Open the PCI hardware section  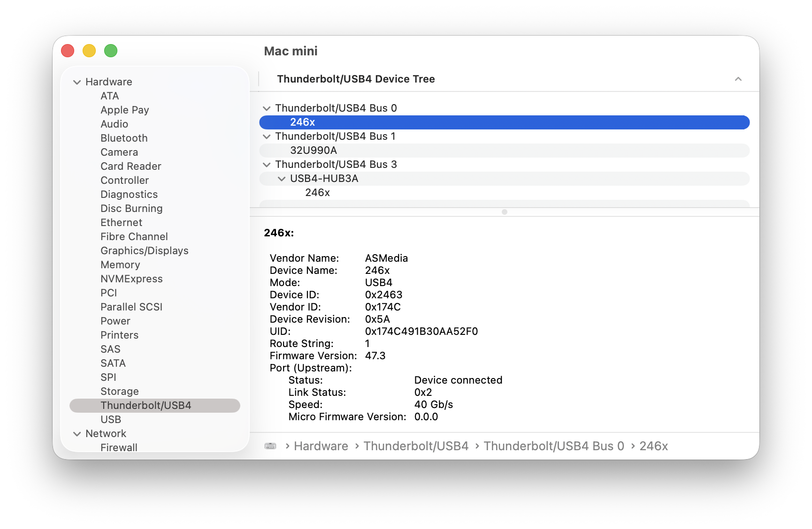click(109, 293)
